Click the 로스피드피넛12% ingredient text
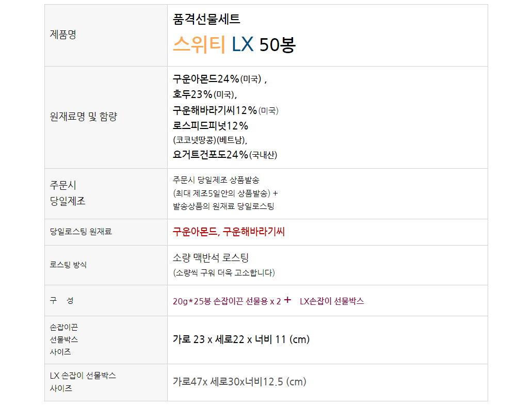The height and width of the screenshot is (406, 532). [211, 125]
